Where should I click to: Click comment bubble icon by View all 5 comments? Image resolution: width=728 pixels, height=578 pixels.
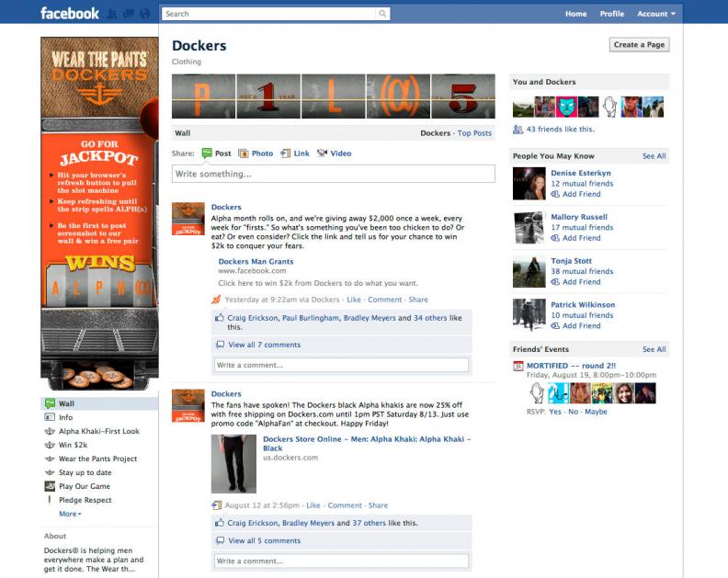click(220, 540)
